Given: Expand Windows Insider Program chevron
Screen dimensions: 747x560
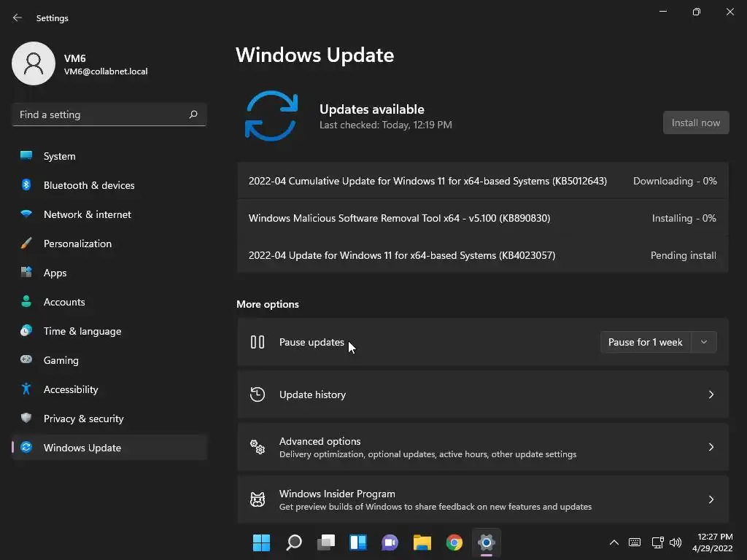Looking at the screenshot, I should tap(711, 499).
